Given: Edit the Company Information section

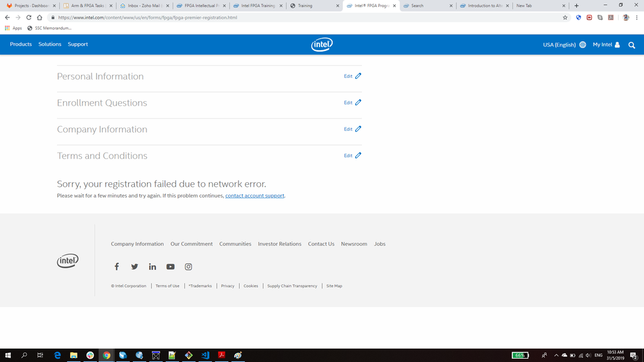Looking at the screenshot, I should (353, 129).
